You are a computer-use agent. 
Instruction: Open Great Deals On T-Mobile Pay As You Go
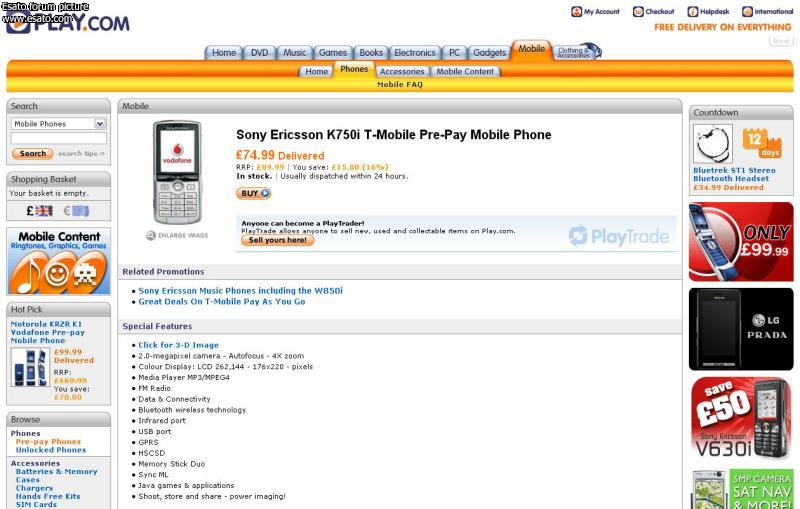click(222, 301)
